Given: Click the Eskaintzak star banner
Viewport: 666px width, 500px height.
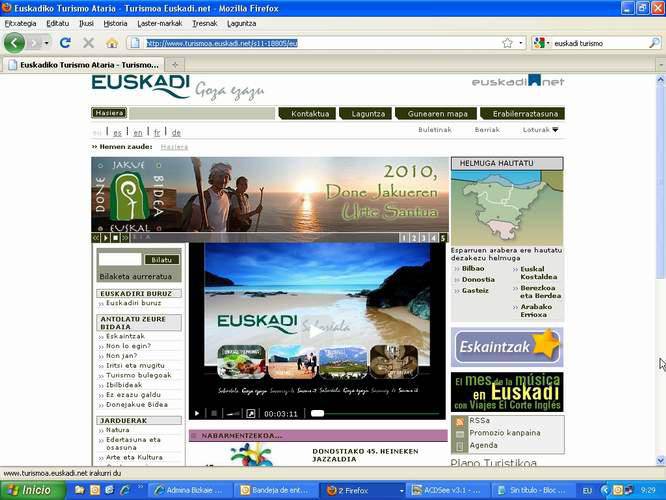Looking at the screenshot, I should (x=507, y=347).
